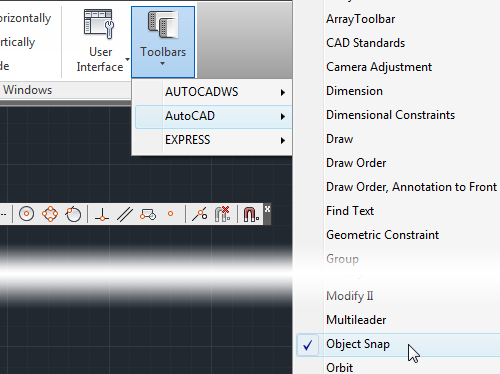This screenshot has width=500, height=374.
Task: Open the User Interface dropdown
Action: 100,42
